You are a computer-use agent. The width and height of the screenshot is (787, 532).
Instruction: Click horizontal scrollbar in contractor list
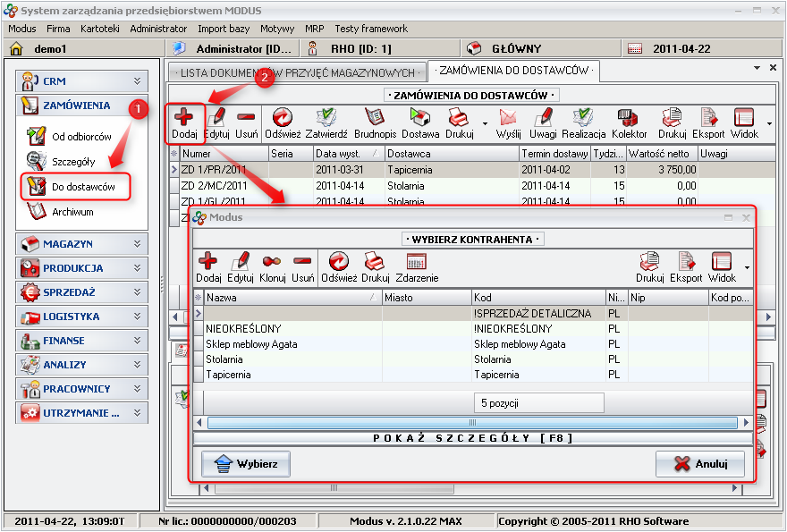click(472, 422)
